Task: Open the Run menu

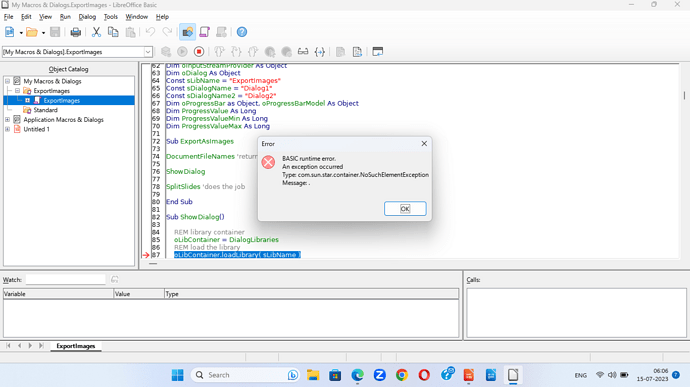Action: 65,17
